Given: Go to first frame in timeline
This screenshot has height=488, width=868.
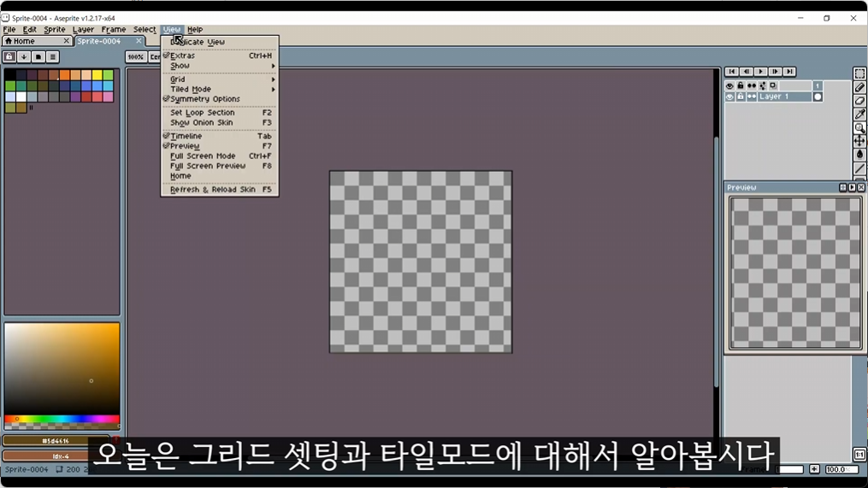Looking at the screenshot, I should [732, 72].
